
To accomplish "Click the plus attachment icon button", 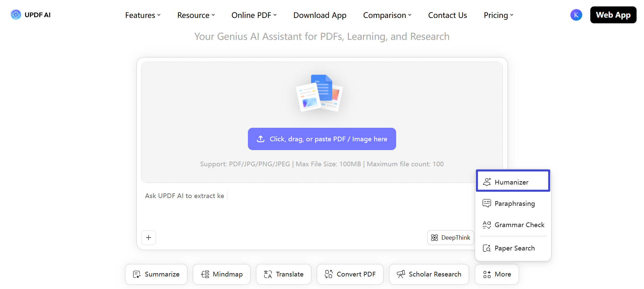I will pos(149,238).
